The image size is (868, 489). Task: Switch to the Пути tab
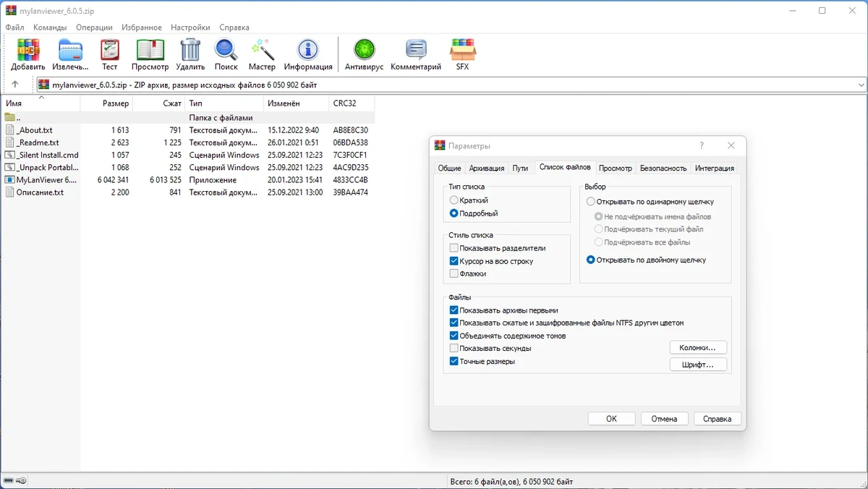point(520,168)
